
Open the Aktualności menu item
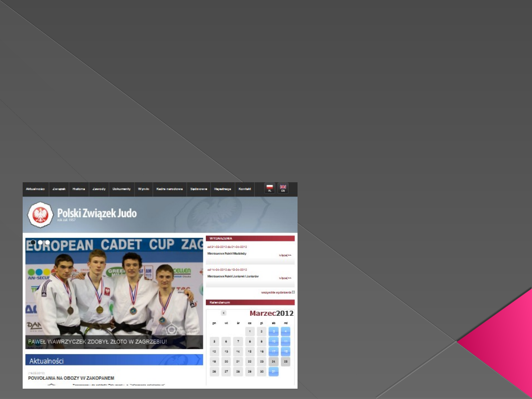pos(35,189)
